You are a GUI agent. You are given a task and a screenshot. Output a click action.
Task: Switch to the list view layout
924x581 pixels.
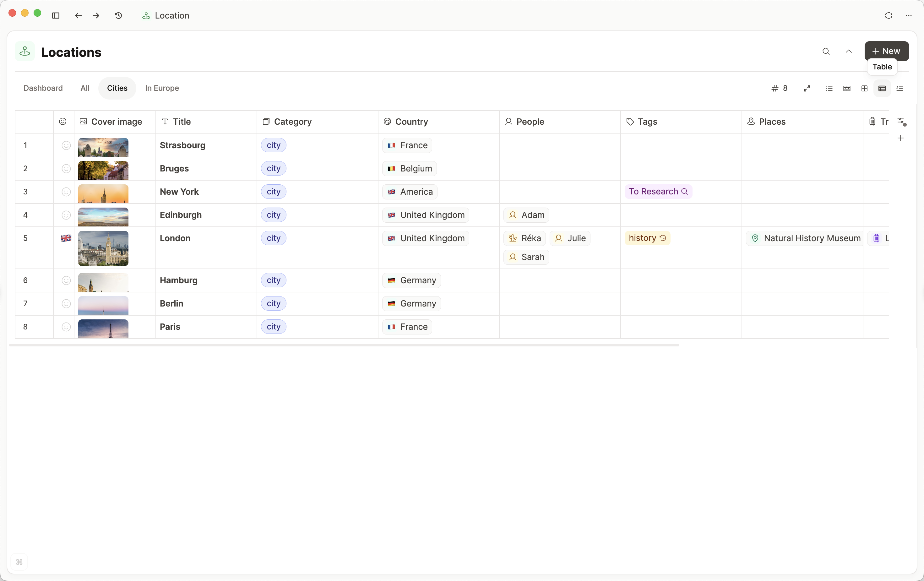click(x=829, y=88)
